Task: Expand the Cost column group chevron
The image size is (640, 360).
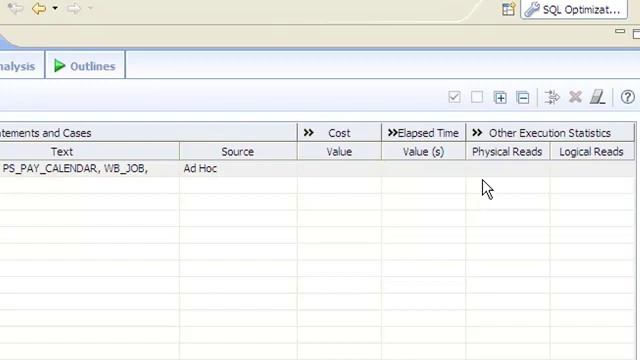Action: pos(309,133)
